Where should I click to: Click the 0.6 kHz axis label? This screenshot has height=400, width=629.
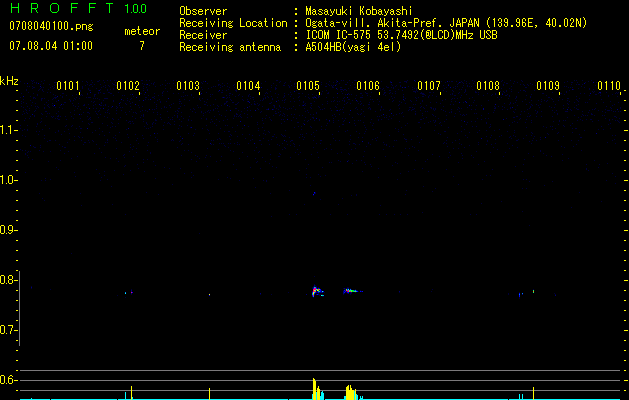tap(8, 380)
